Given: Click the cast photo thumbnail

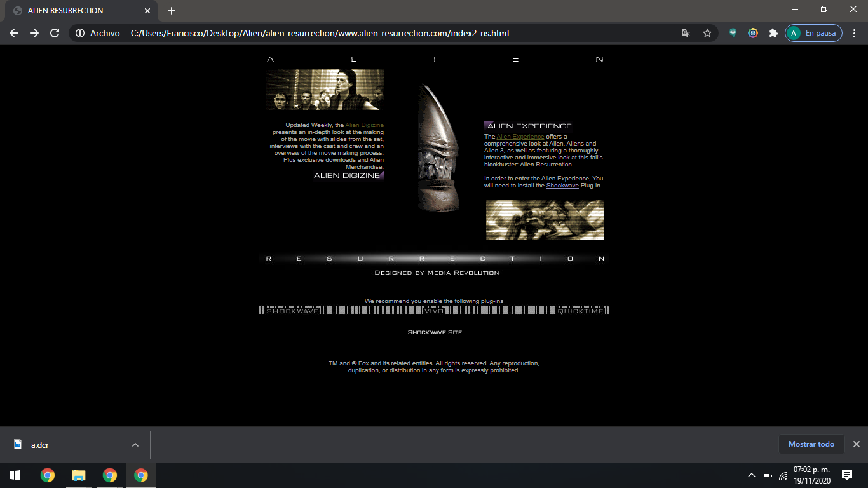Looking at the screenshot, I should pos(325,90).
